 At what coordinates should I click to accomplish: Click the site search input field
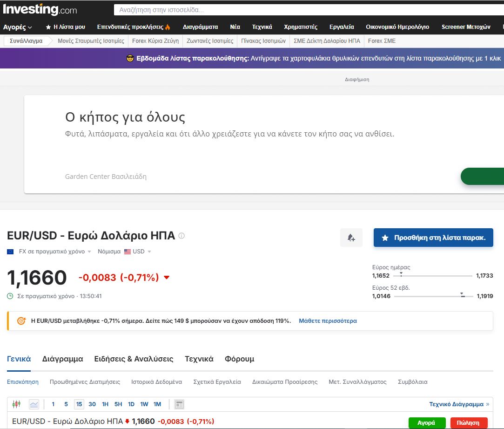[307, 10]
